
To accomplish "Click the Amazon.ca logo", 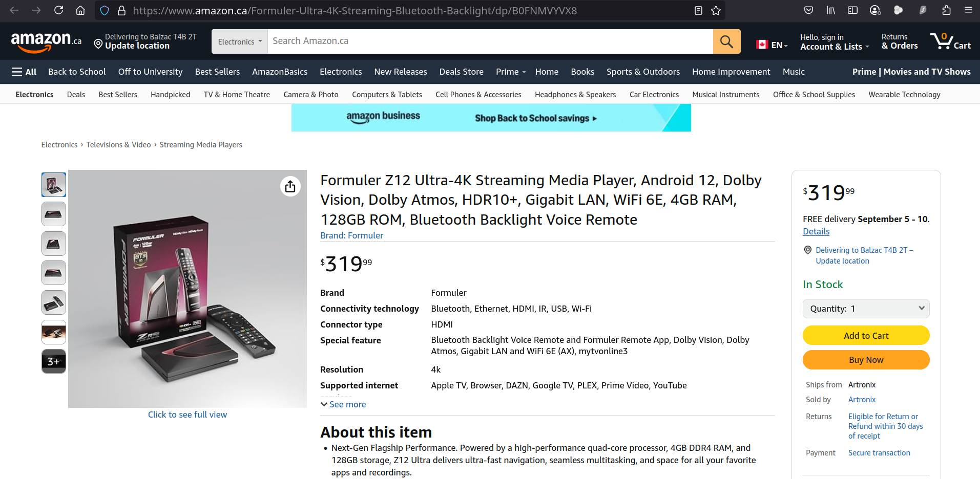I will click(x=46, y=41).
